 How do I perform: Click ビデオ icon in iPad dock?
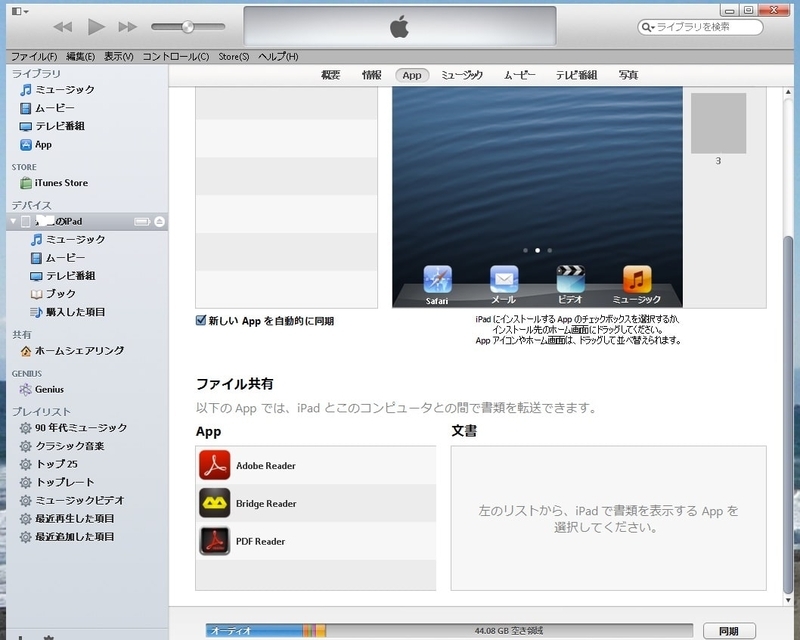pyautogui.click(x=570, y=279)
